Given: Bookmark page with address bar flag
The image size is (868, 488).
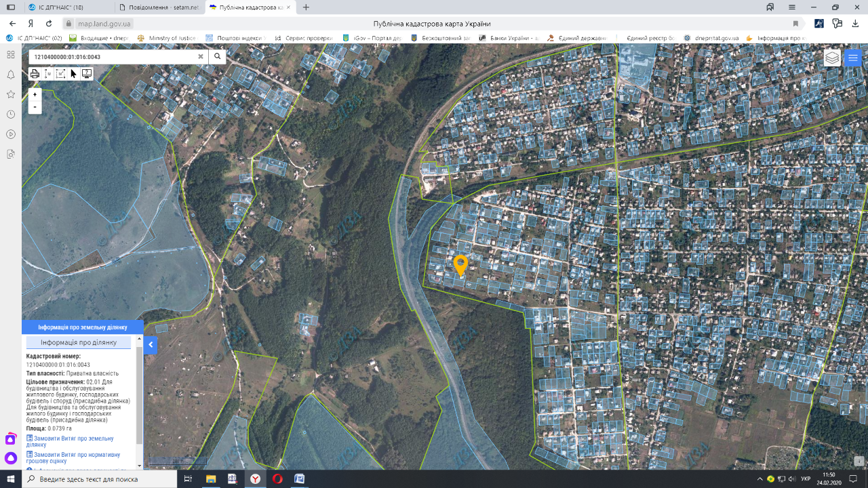Looking at the screenshot, I should click(x=795, y=23).
